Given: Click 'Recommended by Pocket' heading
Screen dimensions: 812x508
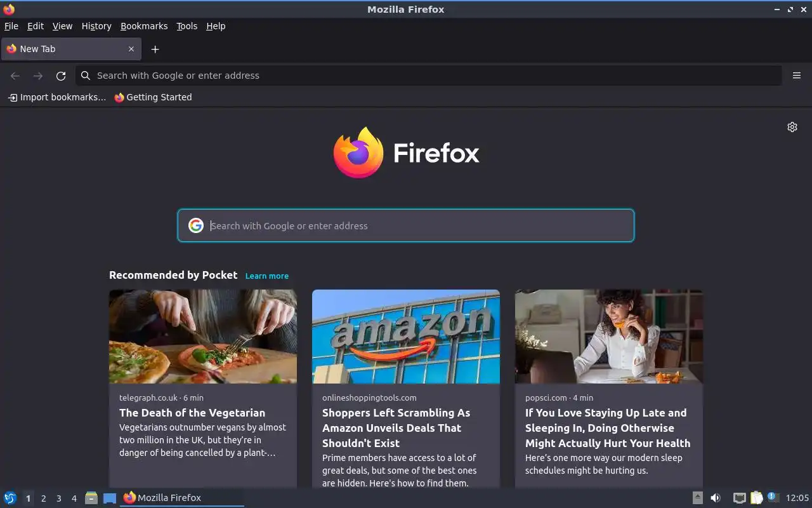Looking at the screenshot, I should coord(173,275).
